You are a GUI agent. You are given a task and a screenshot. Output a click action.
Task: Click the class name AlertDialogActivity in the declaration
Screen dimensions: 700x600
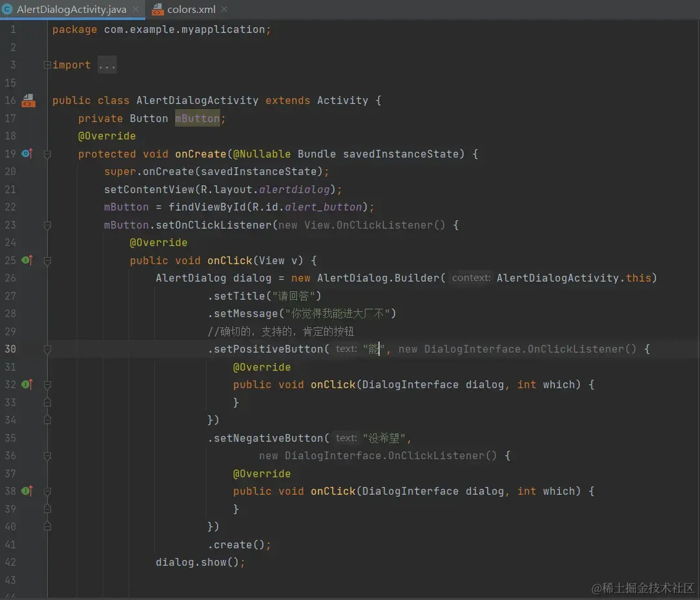[x=198, y=101]
